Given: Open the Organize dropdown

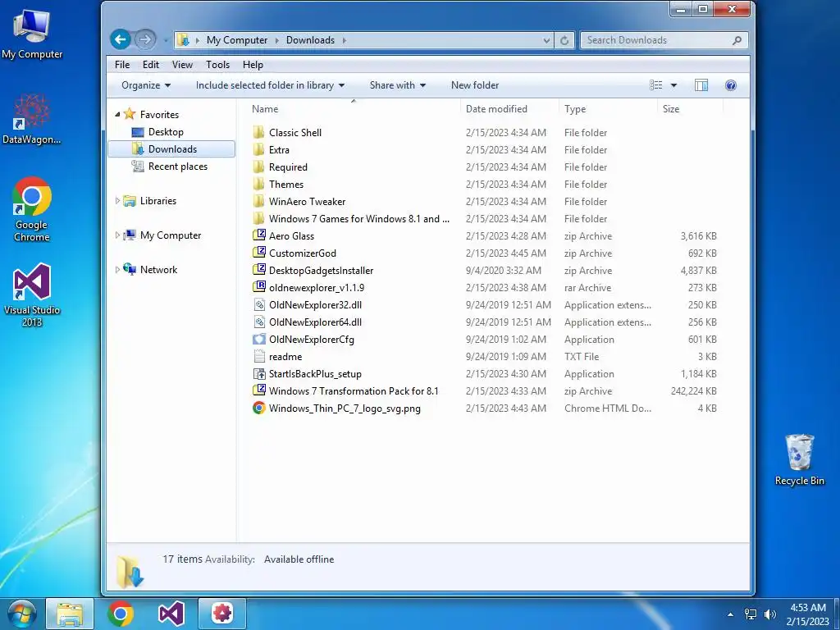Looking at the screenshot, I should point(146,85).
